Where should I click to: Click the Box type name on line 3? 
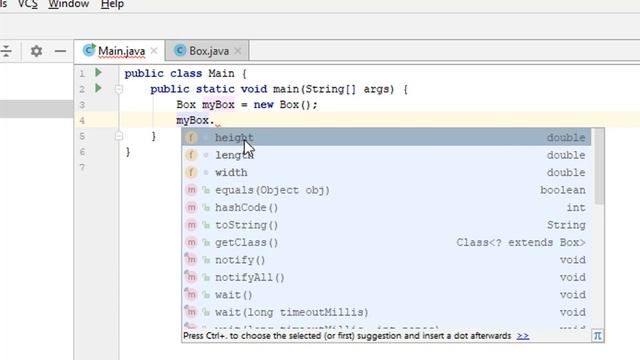point(186,105)
